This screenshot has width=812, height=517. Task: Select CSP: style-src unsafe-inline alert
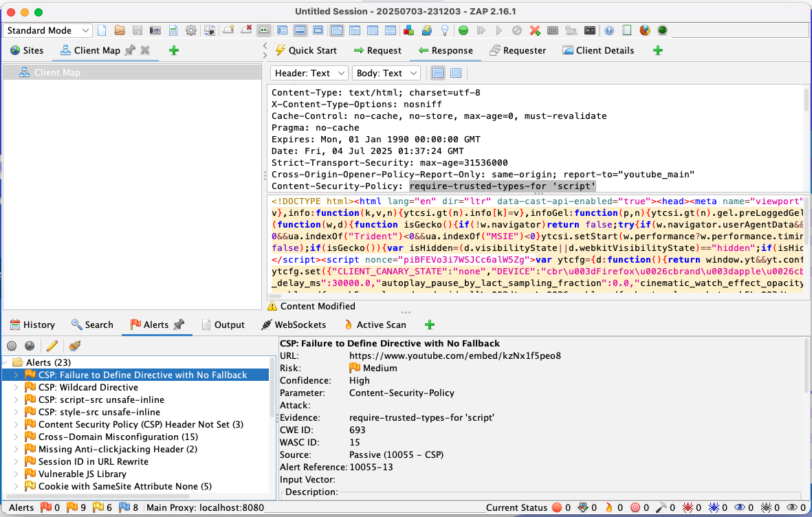tap(100, 412)
